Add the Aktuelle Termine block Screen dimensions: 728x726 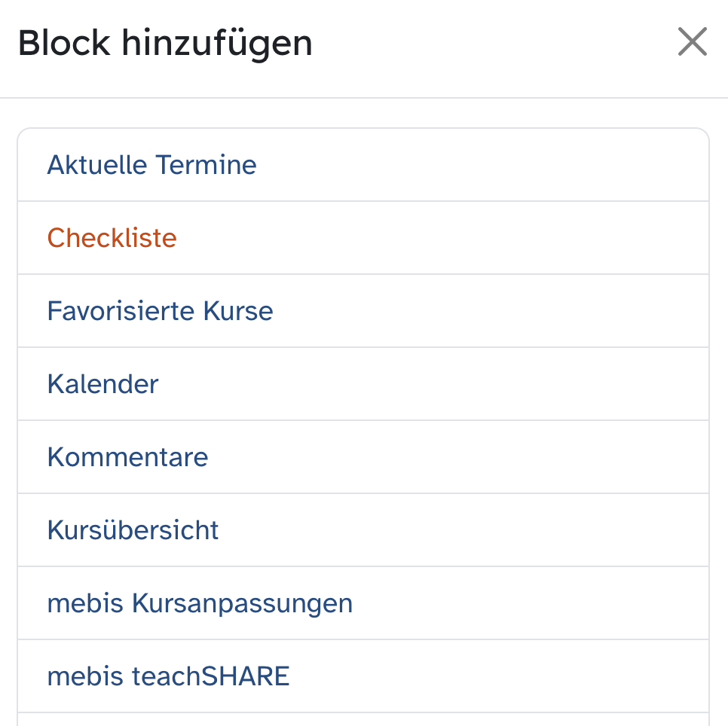(x=151, y=165)
